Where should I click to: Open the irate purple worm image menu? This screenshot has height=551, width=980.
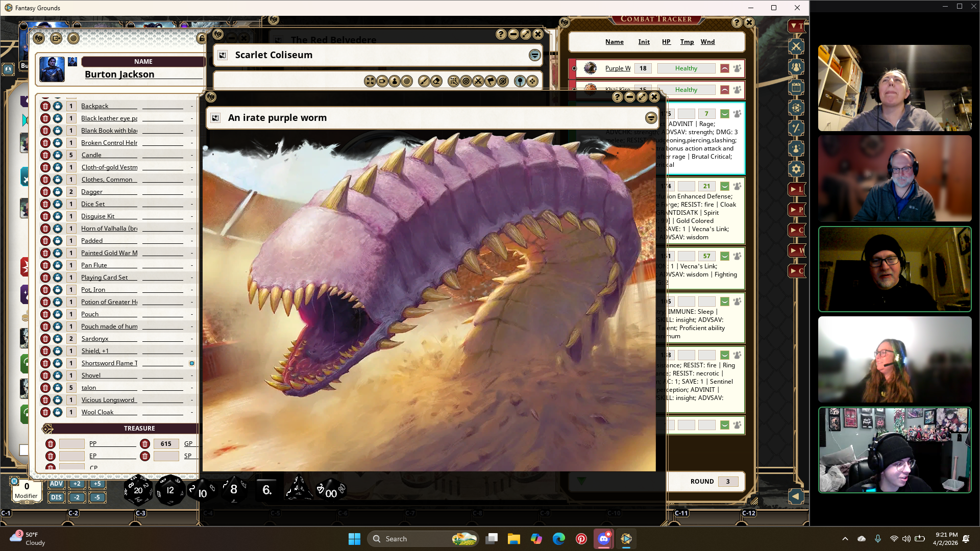click(651, 118)
